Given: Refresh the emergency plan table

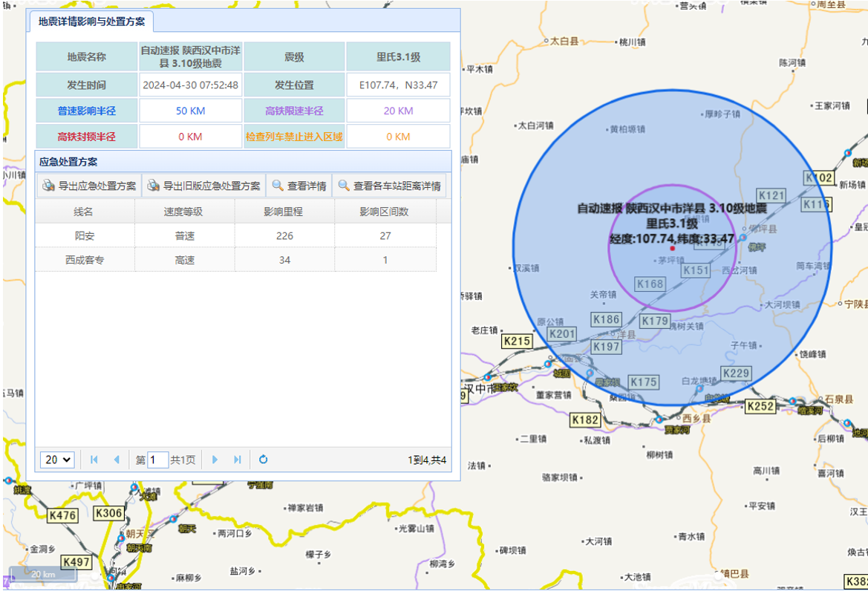Looking at the screenshot, I should click(x=264, y=460).
